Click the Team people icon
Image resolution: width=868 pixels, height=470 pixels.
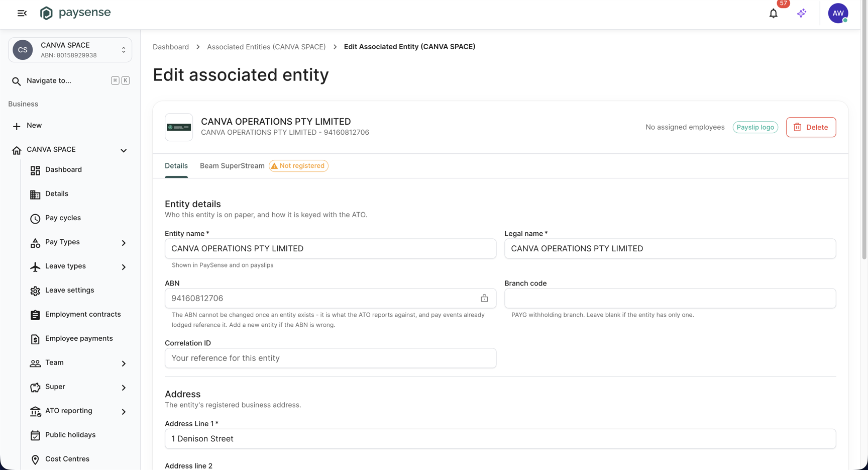point(35,363)
